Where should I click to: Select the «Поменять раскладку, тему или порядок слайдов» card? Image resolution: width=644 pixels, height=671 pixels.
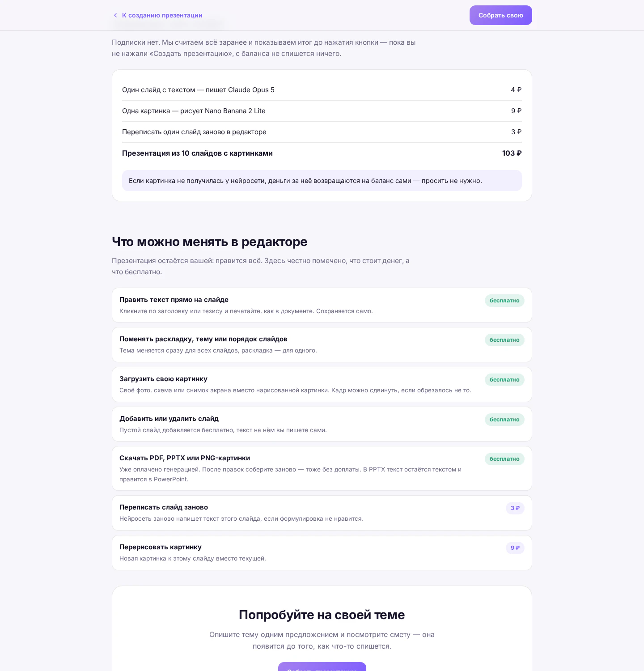click(322, 344)
